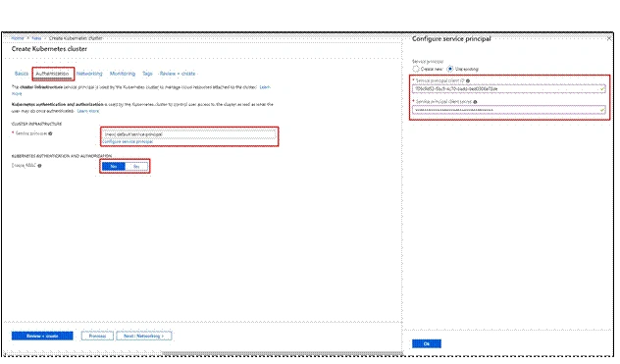Click Configure service principal link
620x364 pixels.
(128, 141)
